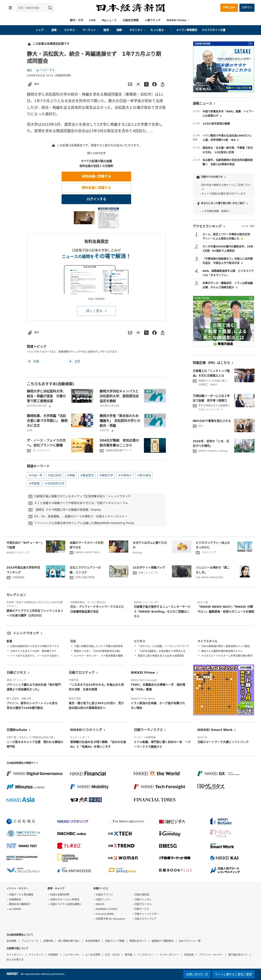Share by email using icon under headline
This screenshot has width=261, height=980.
click(x=130, y=84)
